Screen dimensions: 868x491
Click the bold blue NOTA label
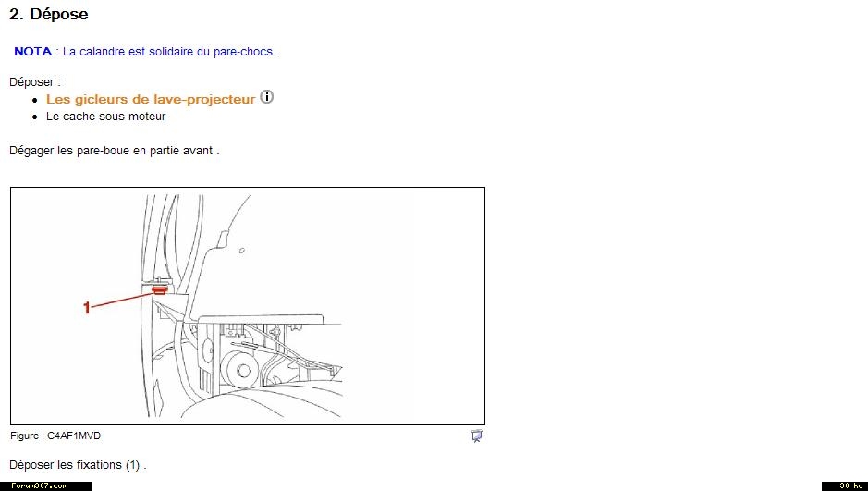click(32, 52)
